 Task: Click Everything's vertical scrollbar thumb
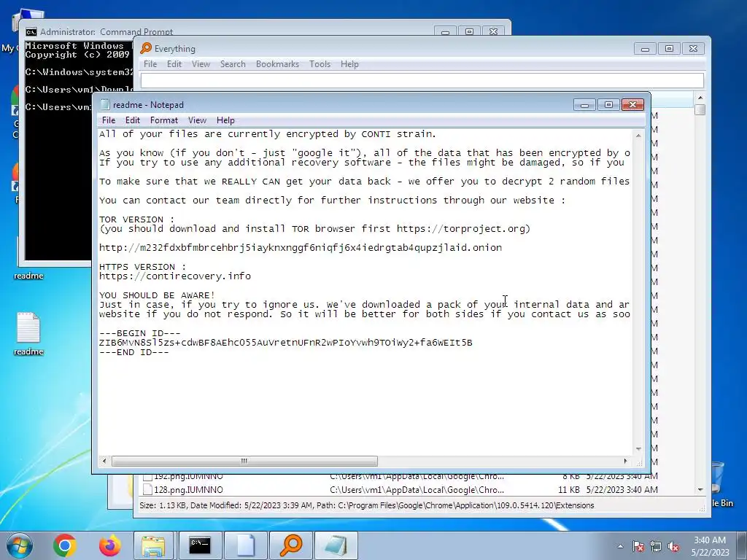coord(700,109)
